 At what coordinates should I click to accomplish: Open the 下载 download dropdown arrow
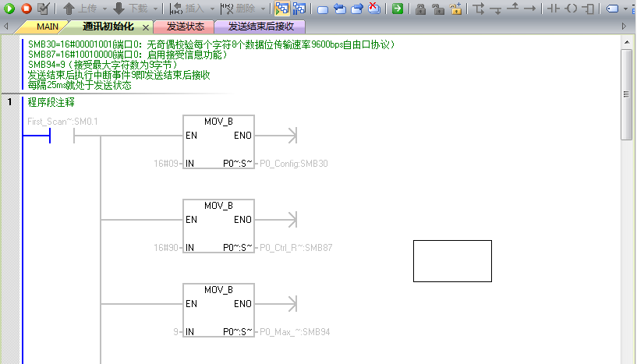tap(156, 9)
